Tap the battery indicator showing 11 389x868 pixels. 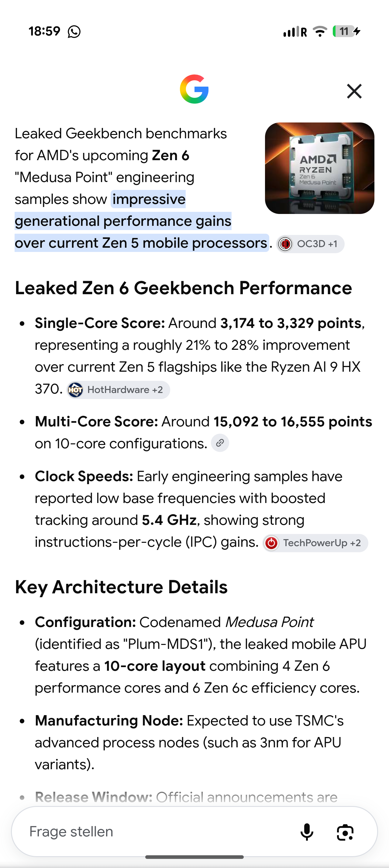347,31
